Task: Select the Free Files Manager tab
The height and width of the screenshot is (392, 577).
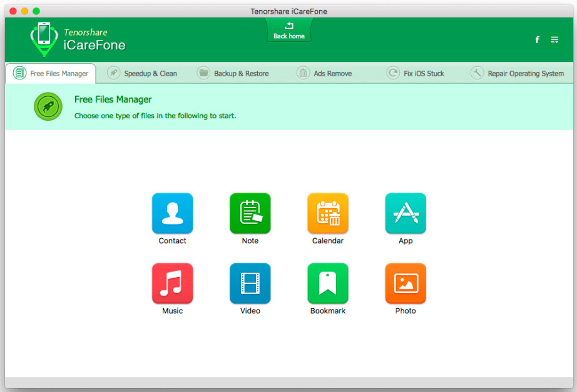Action: point(51,73)
